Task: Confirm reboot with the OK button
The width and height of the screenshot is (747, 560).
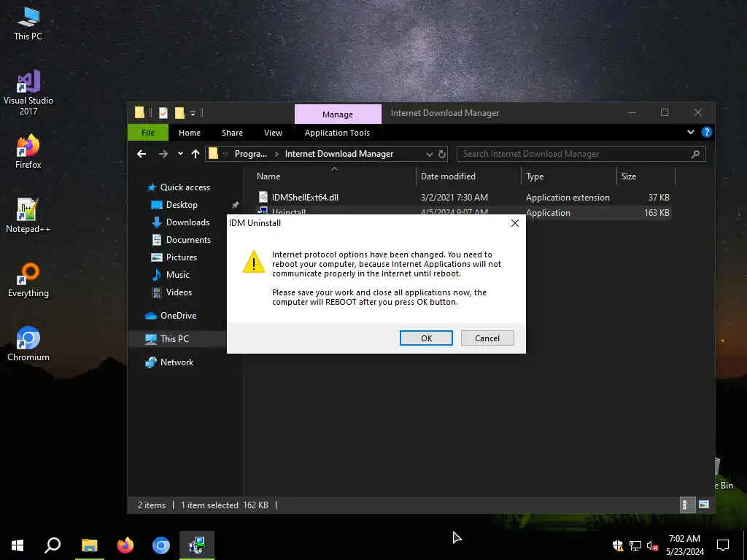Action: [426, 338]
